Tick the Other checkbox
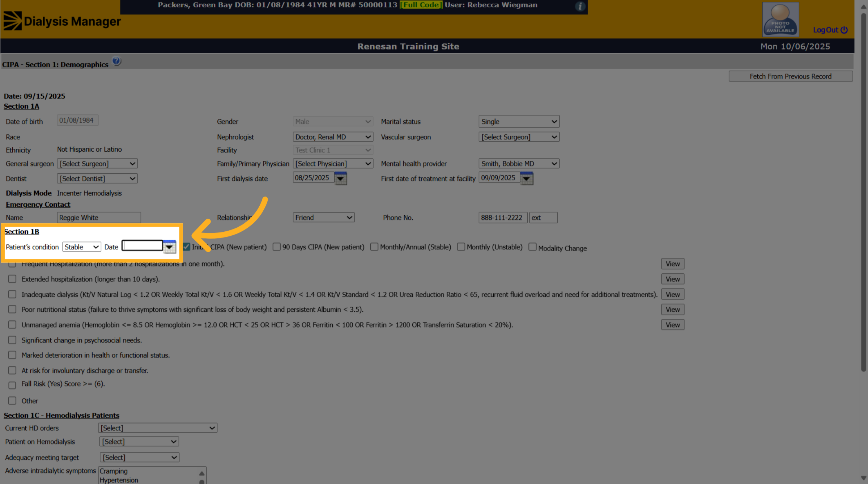Screen dimensions: 868x484 [x=12, y=401]
